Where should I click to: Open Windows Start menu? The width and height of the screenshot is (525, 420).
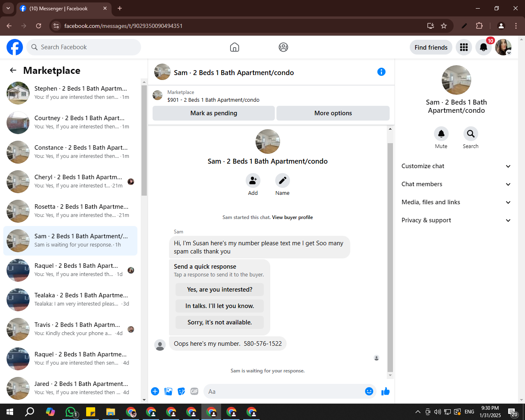pos(10,411)
